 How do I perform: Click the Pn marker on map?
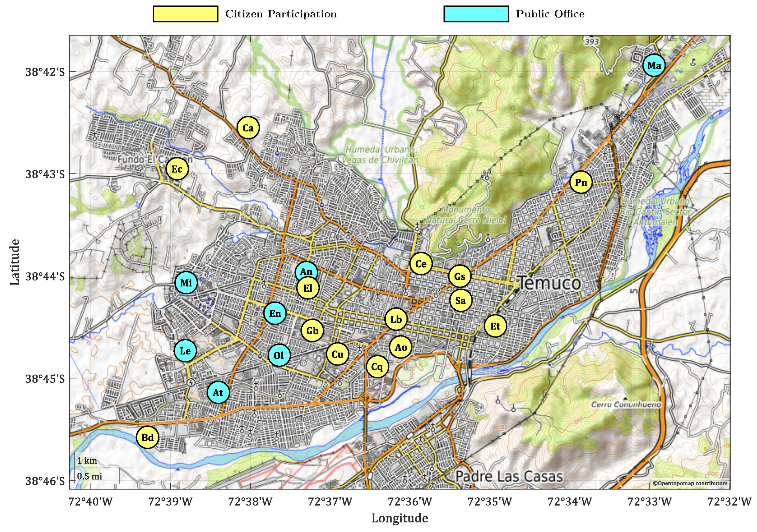click(581, 182)
